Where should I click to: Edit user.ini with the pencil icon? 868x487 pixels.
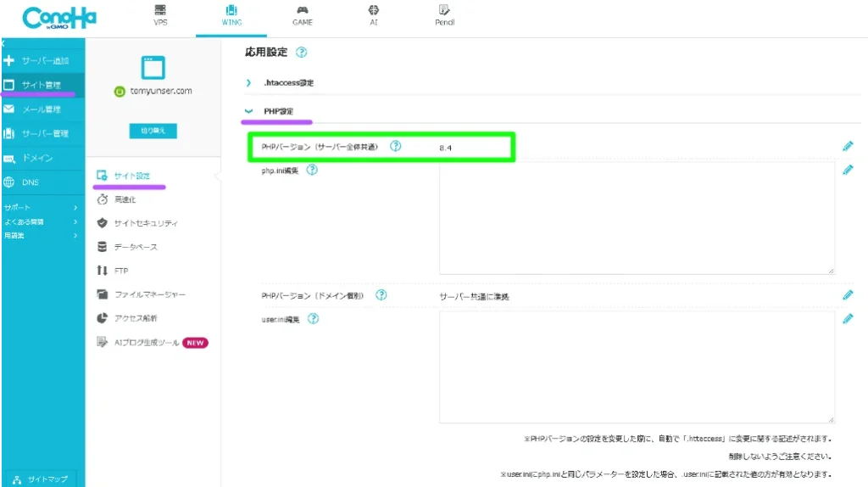click(848, 319)
